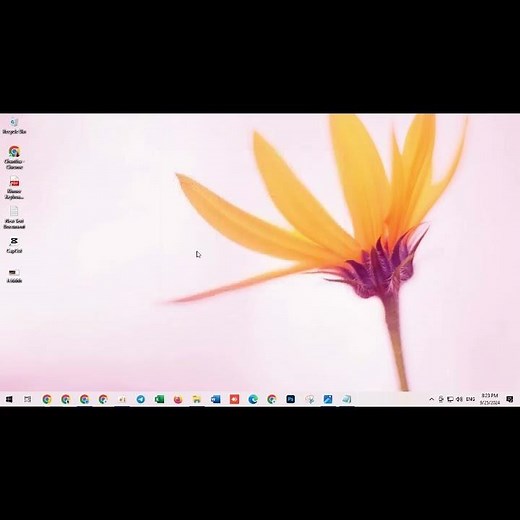This screenshot has width=520, height=520.
Task: Open the Photos app on the taskbar
Action: pos(328,399)
